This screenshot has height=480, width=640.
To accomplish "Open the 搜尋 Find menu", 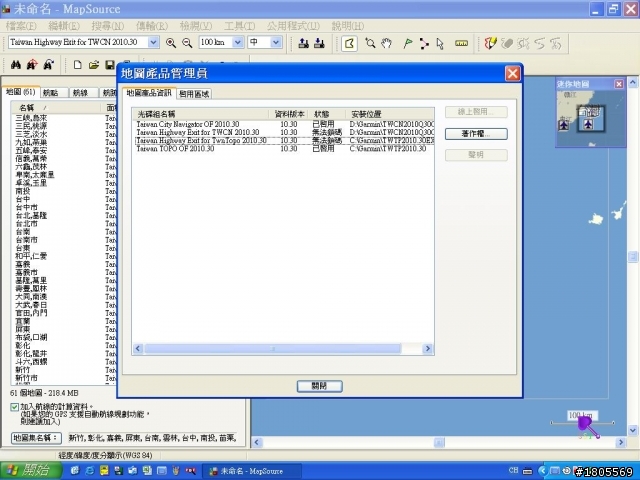I will coord(108,26).
